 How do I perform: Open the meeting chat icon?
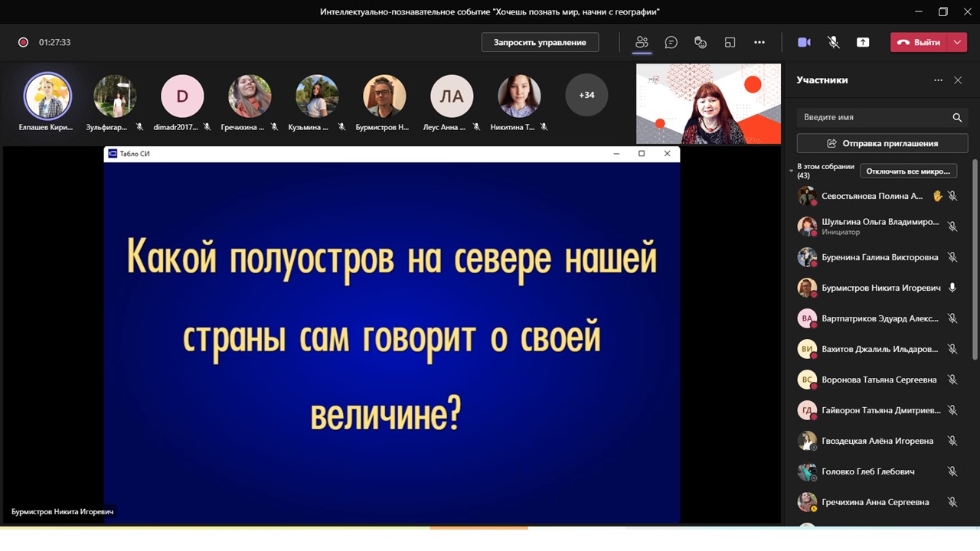(671, 43)
